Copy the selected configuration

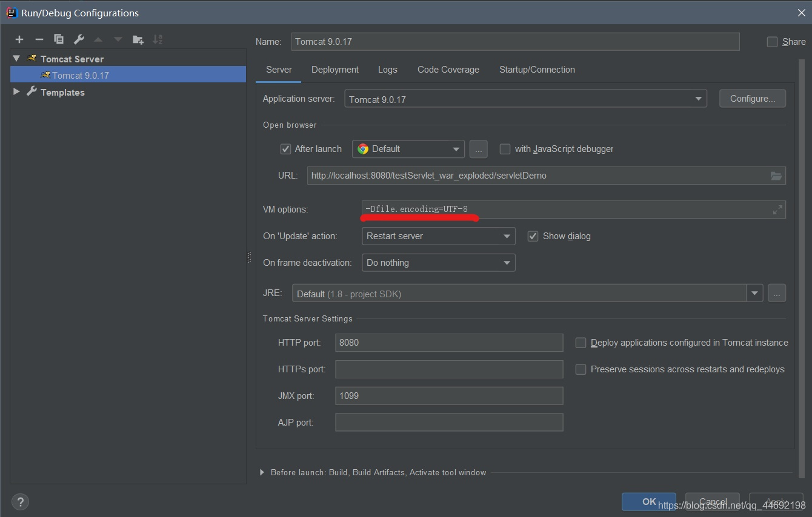pyautogui.click(x=59, y=39)
